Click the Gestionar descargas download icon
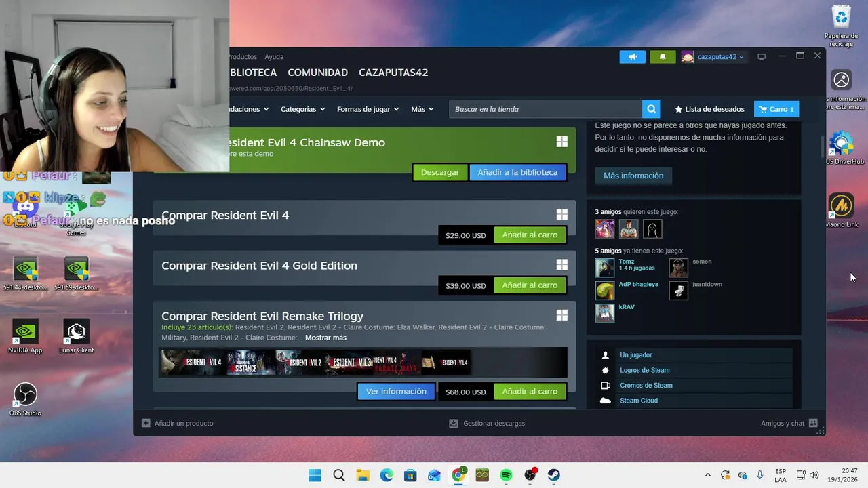 click(454, 423)
